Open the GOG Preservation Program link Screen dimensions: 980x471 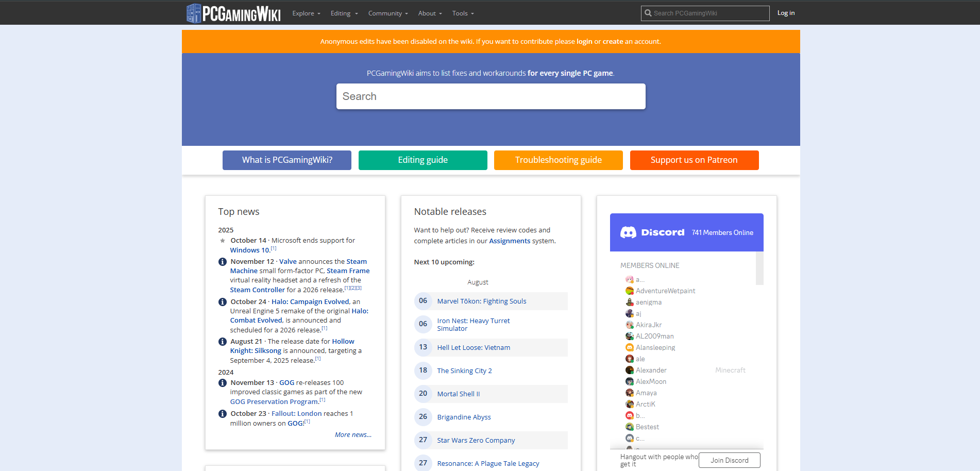tap(274, 402)
